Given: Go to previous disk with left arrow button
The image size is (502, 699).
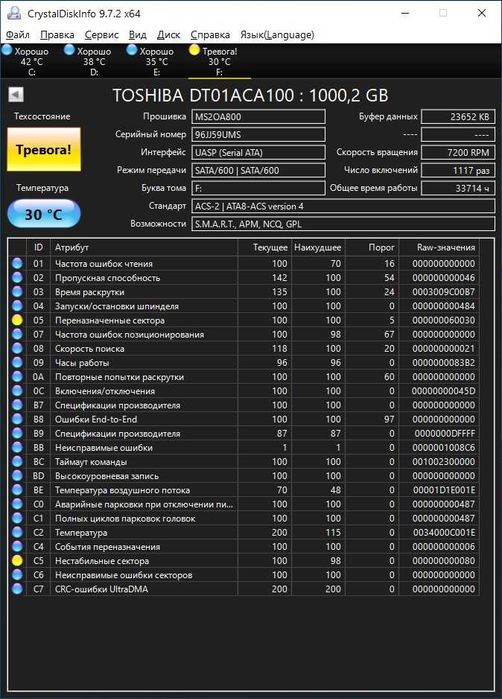Looking at the screenshot, I should [x=16, y=95].
